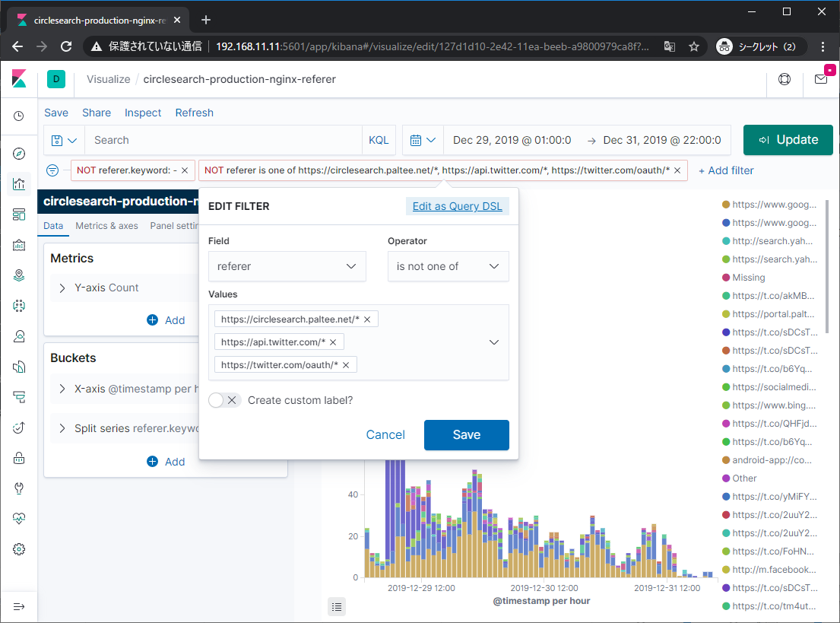The height and width of the screenshot is (623, 840).
Task: Remove the https://api.twitter.com/* value
Action: coord(333,342)
